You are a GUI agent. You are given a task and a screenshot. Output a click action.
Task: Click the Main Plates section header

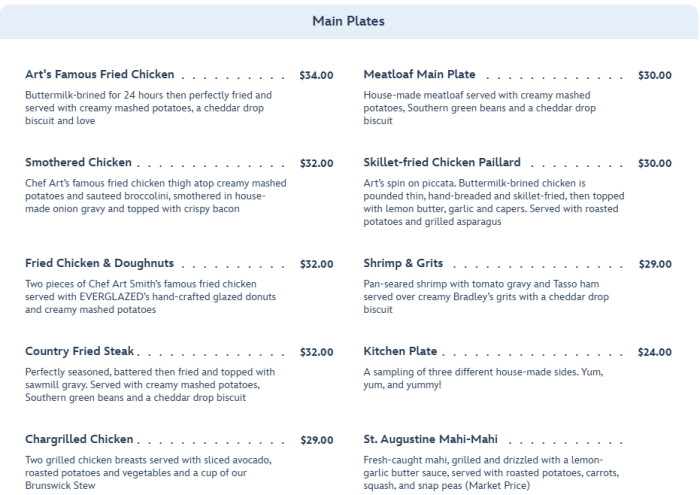[x=349, y=21]
